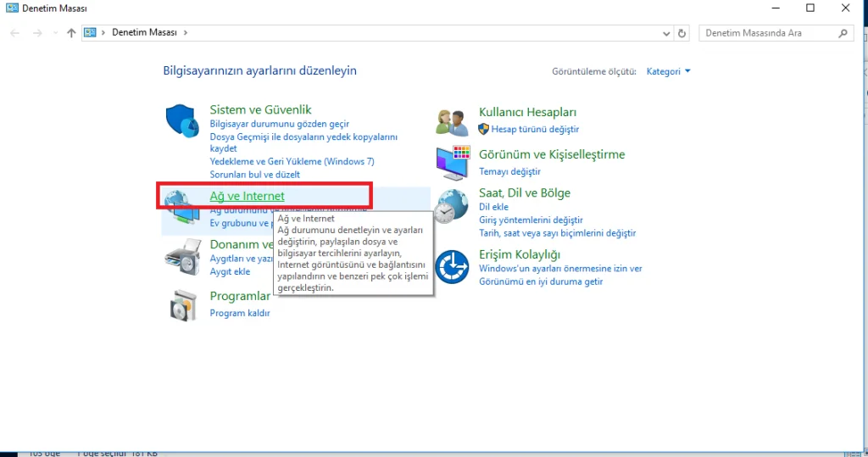Viewport: 868px width, 457px height.
Task: Open Hesap türünü değiştir link
Action: 535,129
